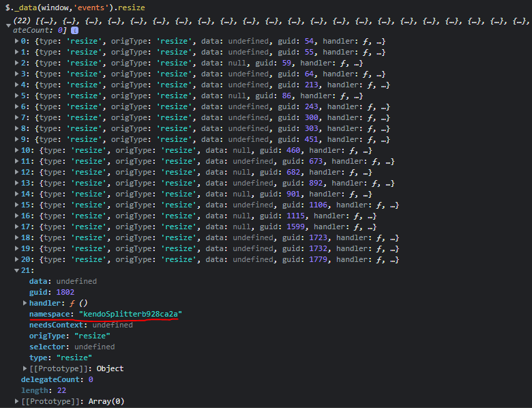Expand array entry 14 with guid 901

(16, 194)
